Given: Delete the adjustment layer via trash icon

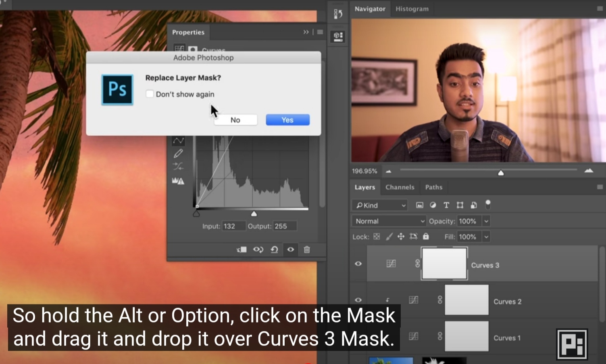Looking at the screenshot, I should pyautogui.click(x=306, y=250).
